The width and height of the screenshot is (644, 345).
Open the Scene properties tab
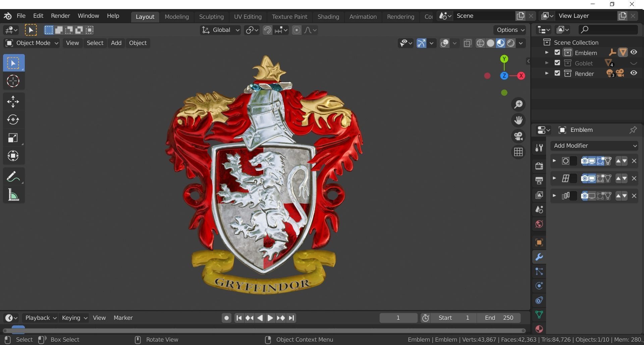click(539, 209)
